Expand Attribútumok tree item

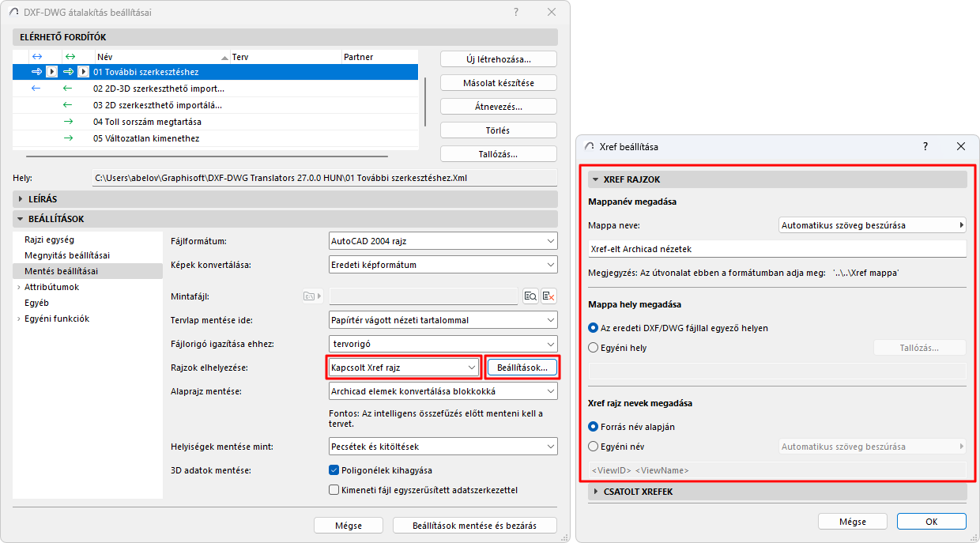[18, 287]
